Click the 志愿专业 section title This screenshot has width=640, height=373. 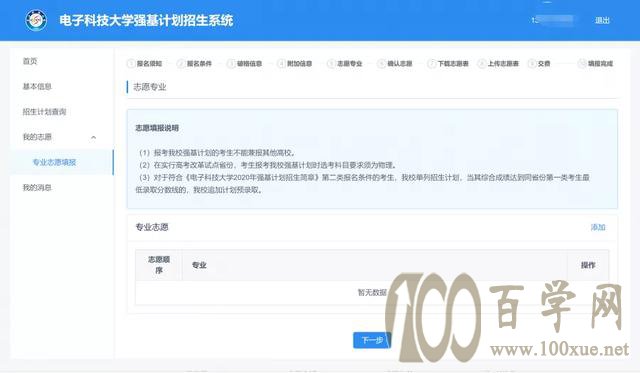(x=150, y=87)
